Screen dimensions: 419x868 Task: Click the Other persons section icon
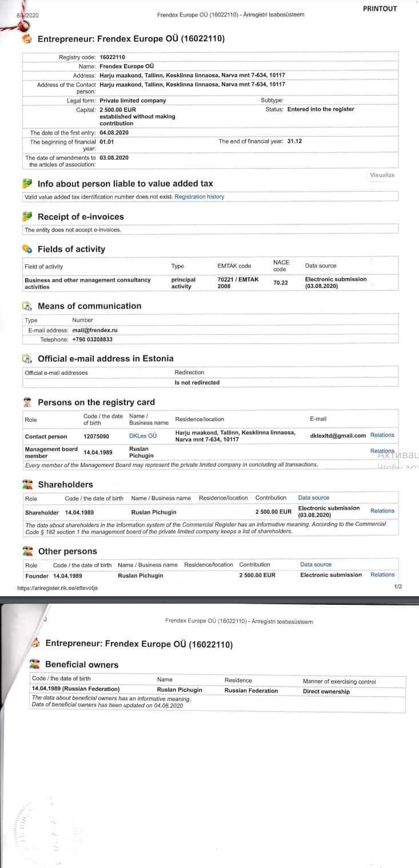[x=27, y=551]
